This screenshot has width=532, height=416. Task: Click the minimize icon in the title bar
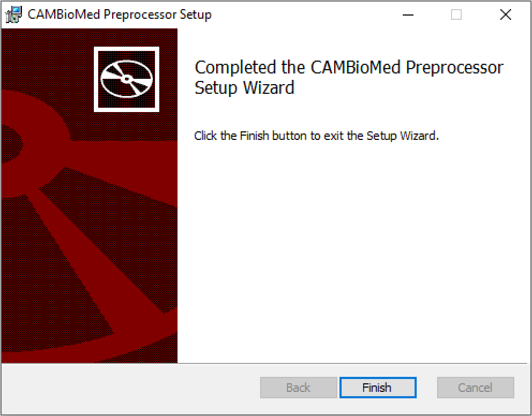click(408, 15)
